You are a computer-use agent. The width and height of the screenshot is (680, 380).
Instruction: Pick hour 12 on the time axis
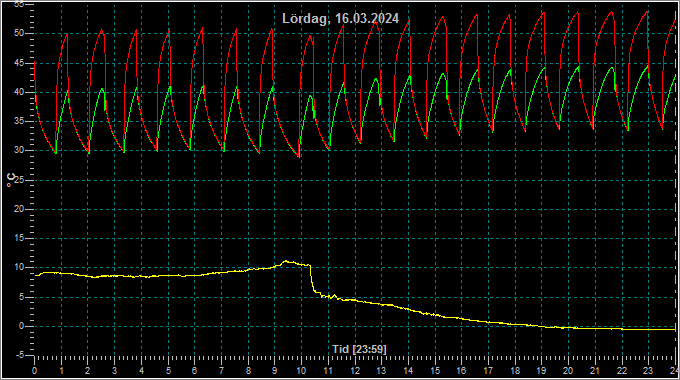tap(355, 371)
